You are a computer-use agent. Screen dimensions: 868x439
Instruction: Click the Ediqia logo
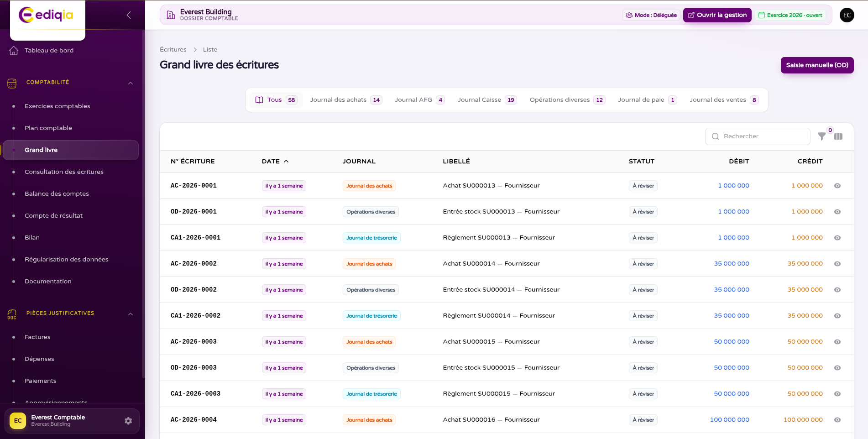click(46, 15)
